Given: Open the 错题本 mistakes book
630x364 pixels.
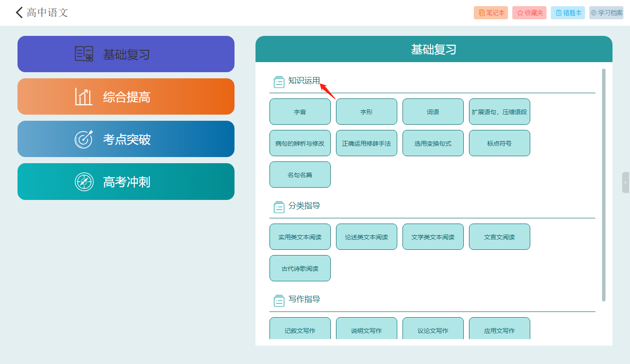Looking at the screenshot, I should (568, 13).
